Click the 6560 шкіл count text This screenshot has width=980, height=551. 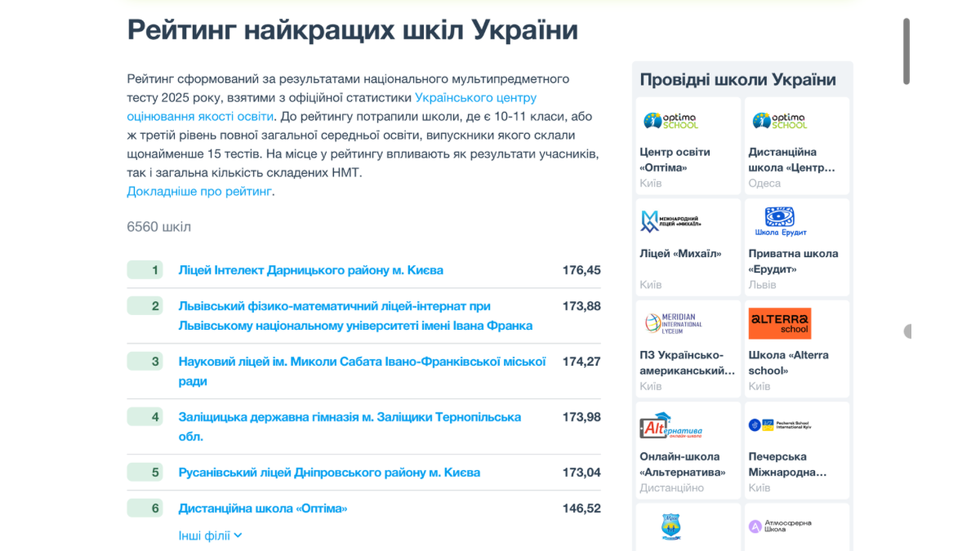(159, 227)
